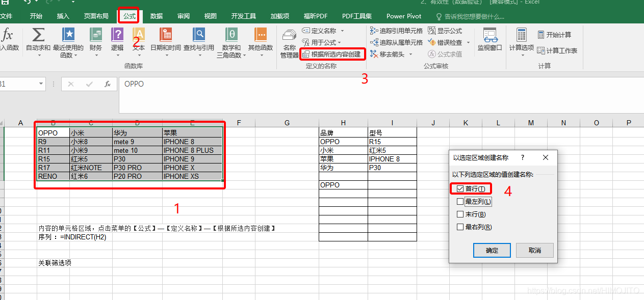Toggle the Top row (首行) checkbox

[x=460, y=188]
